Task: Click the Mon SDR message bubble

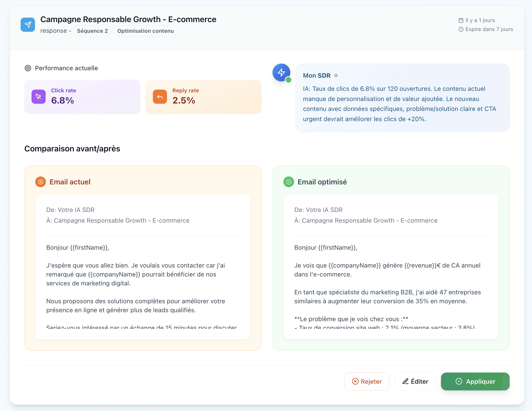Action: pos(402,98)
